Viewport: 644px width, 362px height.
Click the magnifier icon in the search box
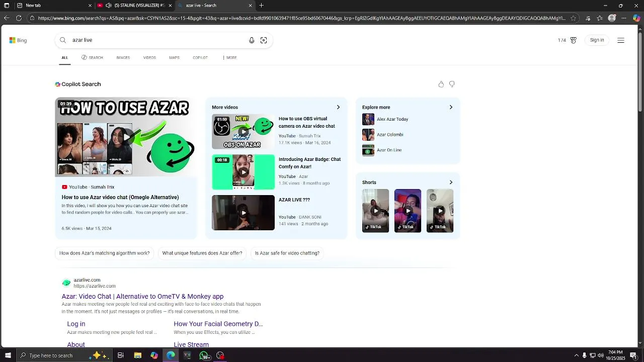tap(63, 40)
